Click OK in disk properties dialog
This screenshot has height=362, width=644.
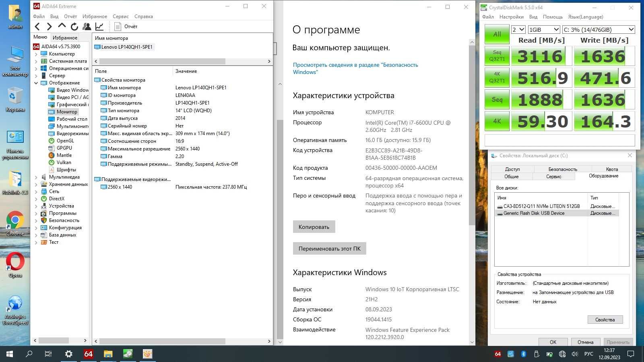553,342
